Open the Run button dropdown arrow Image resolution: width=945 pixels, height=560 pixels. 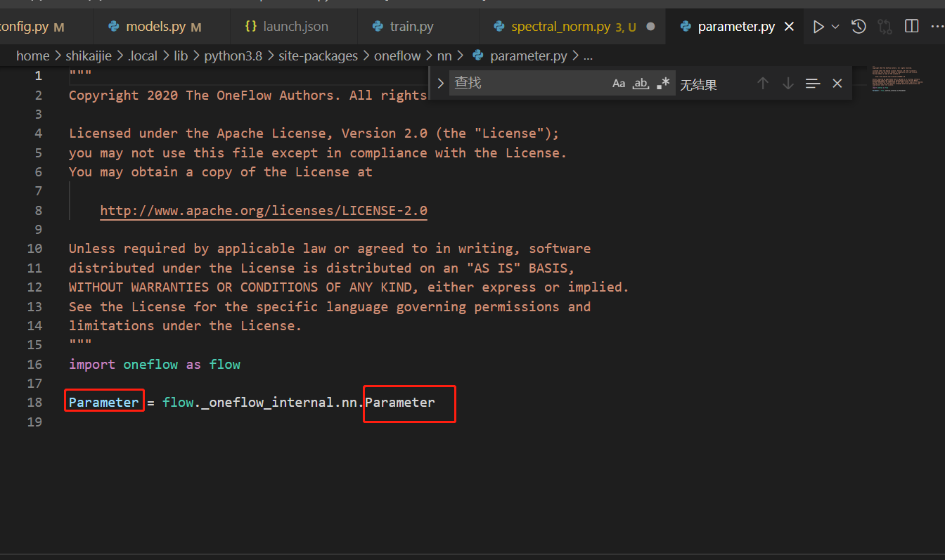coord(834,26)
